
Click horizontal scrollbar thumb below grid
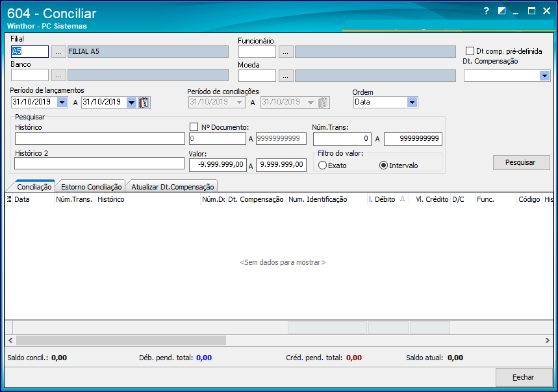click(121, 341)
